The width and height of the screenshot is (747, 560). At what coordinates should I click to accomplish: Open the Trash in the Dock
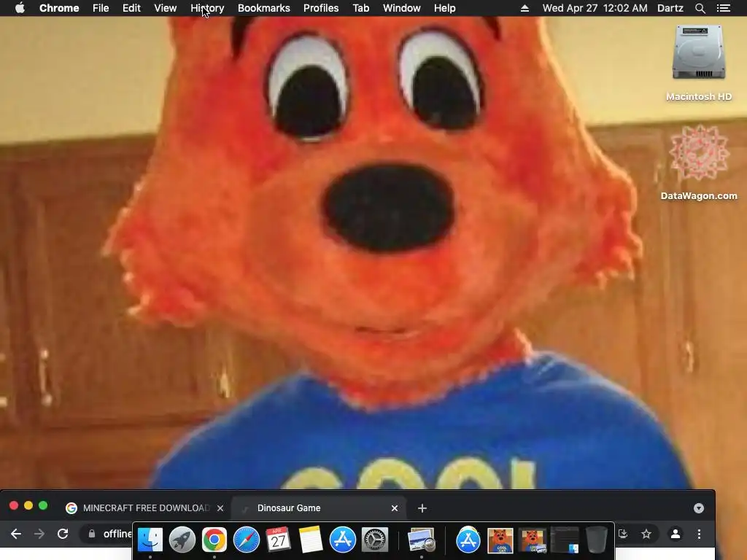[x=597, y=540]
